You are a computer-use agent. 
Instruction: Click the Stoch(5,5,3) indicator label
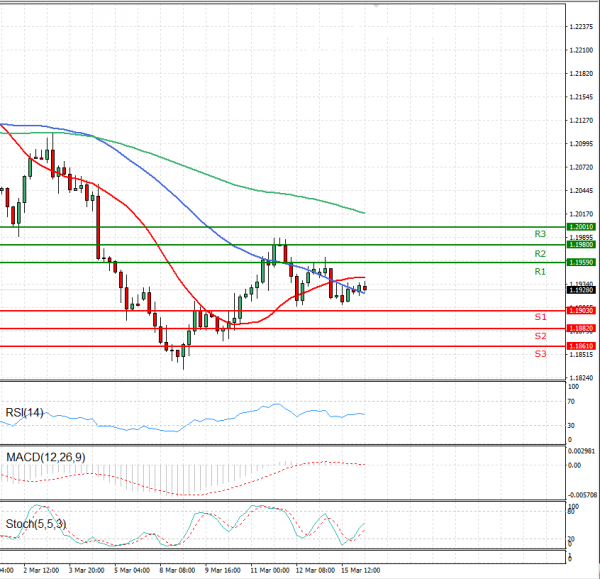(x=36, y=524)
